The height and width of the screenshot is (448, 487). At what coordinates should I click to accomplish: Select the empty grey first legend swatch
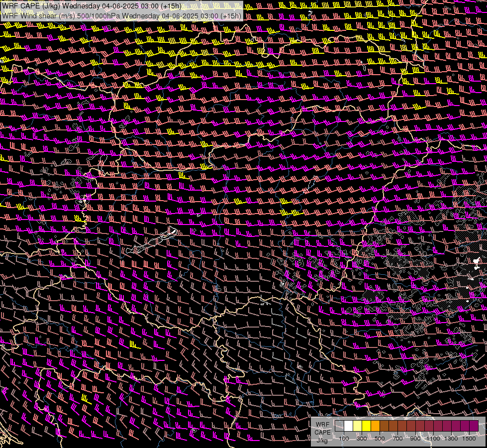tap(339, 426)
